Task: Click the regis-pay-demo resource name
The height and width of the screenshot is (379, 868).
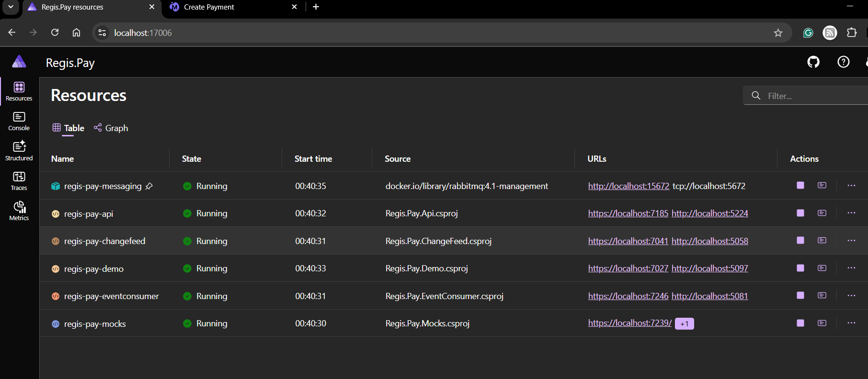Action: tap(94, 269)
